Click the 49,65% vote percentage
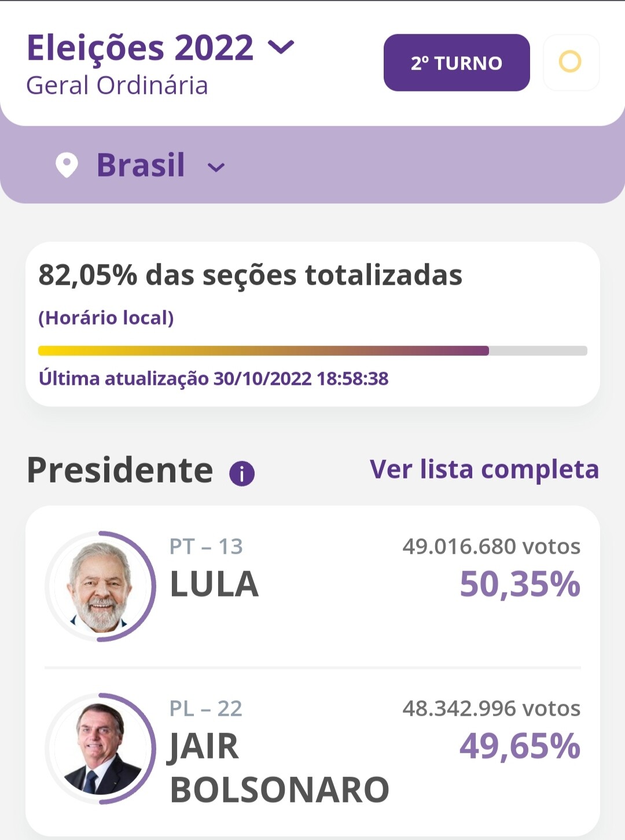 click(520, 746)
